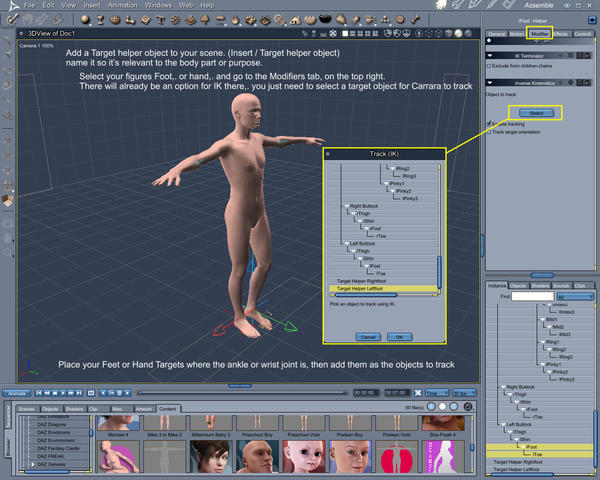
Task: Toggle Track target orientation checkbox
Action: click(489, 132)
